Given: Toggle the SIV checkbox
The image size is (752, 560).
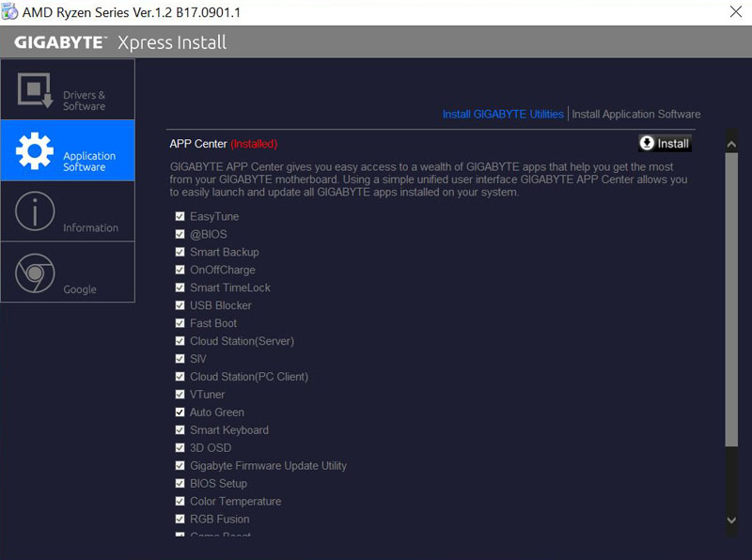Looking at the screenshot, I should [x=180, y=359].
